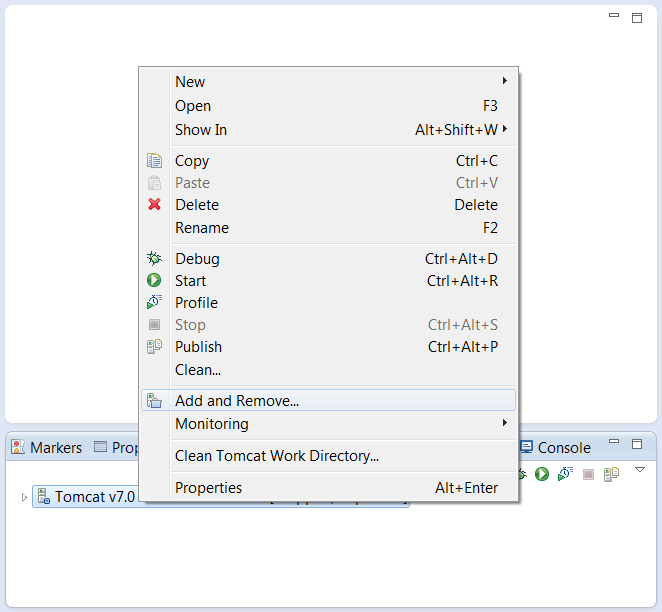Select Start in the context menu
Viewport: 662px width, 612px height.
pyautogui.click(x=191, y=281)
